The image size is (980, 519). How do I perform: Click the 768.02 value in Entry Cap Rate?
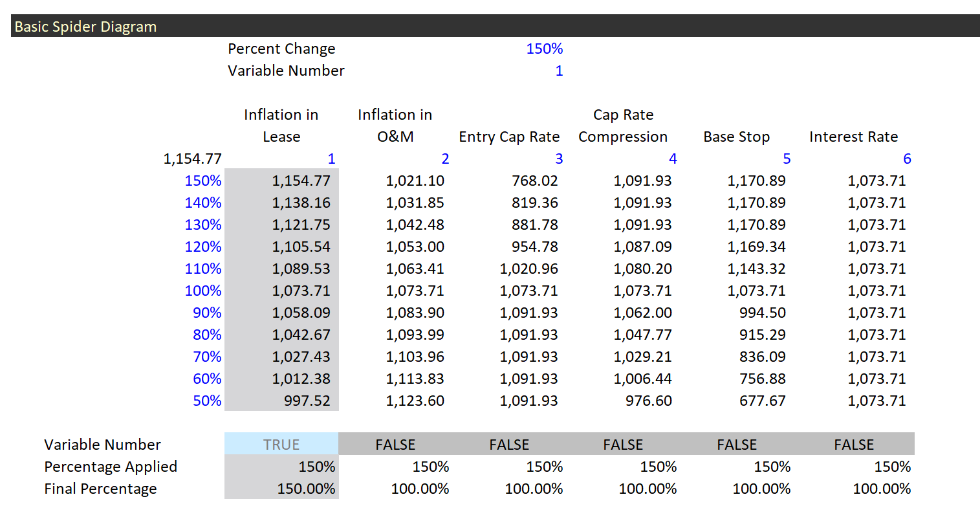click(x=534, y=181)
